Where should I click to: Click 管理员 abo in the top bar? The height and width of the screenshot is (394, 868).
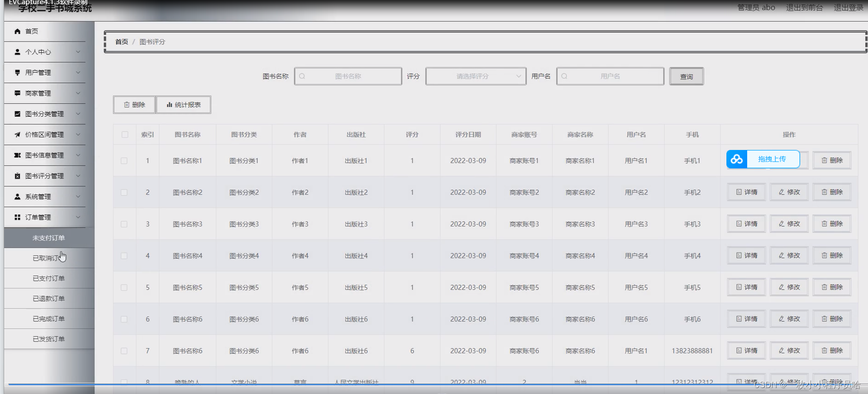(756, 7)
